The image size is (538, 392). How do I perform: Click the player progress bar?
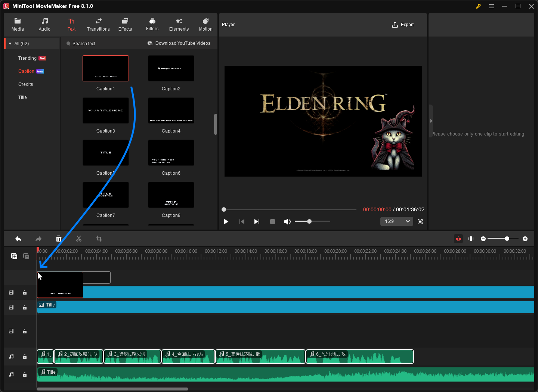[289, 209]
